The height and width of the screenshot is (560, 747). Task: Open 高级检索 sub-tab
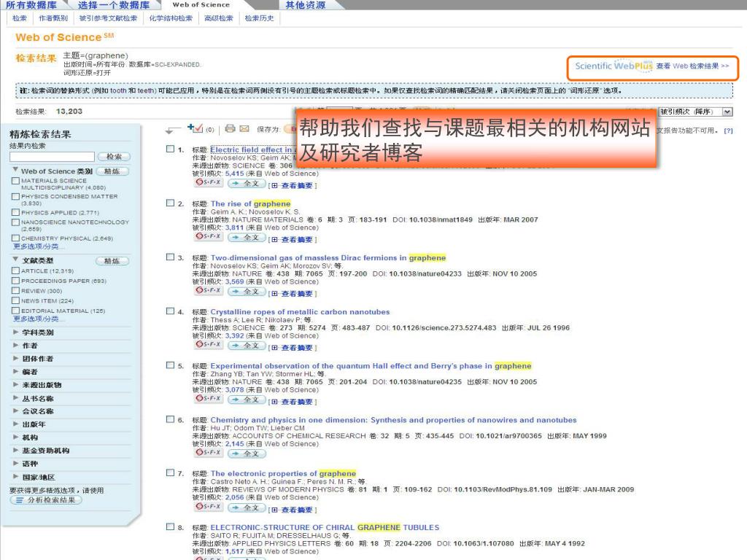click(x=219, y=18)
